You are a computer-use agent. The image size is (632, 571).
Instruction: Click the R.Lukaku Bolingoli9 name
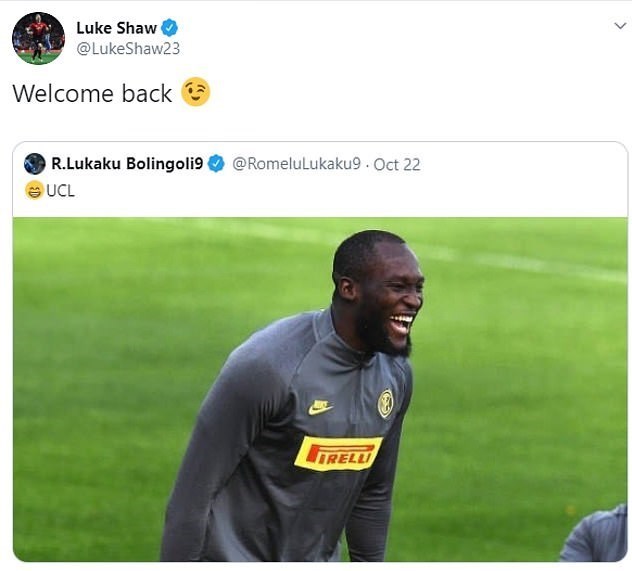click(127, 164)
